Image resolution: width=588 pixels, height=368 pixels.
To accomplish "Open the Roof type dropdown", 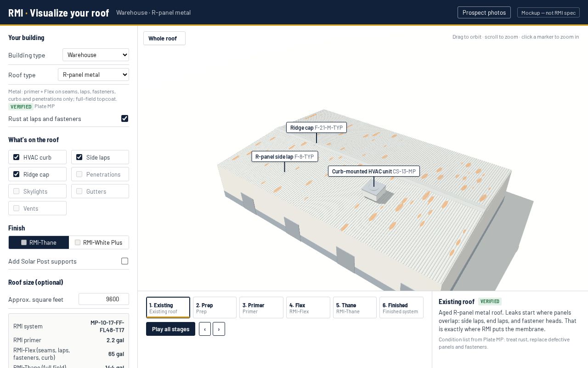I will point(93,75).
